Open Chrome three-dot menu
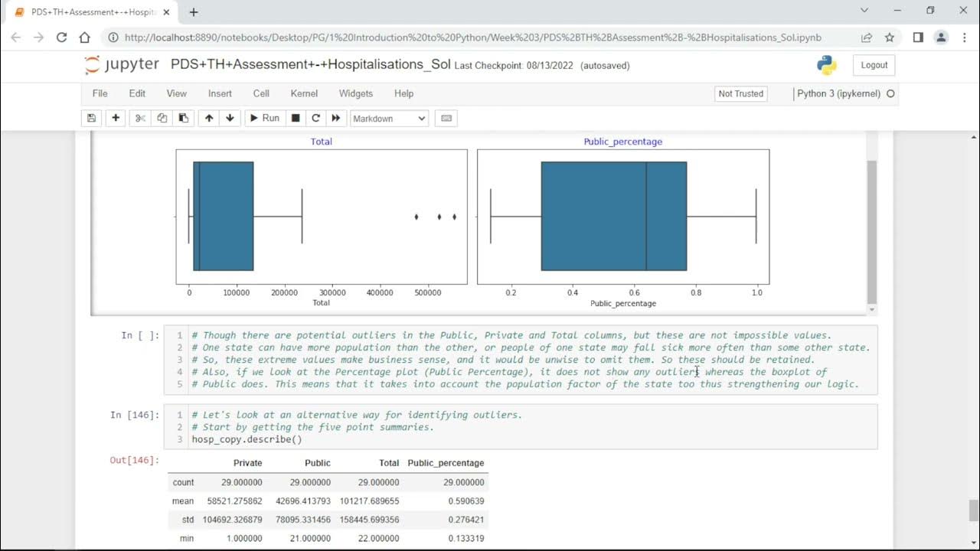The width and height of the screenshot is (980, 551). coord(964,37)
